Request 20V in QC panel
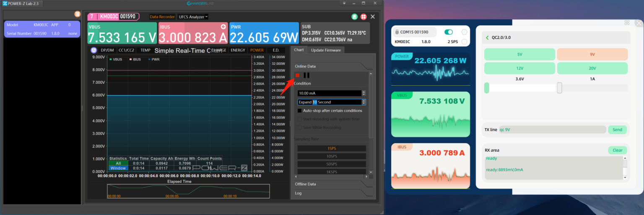 click(592, 68)
